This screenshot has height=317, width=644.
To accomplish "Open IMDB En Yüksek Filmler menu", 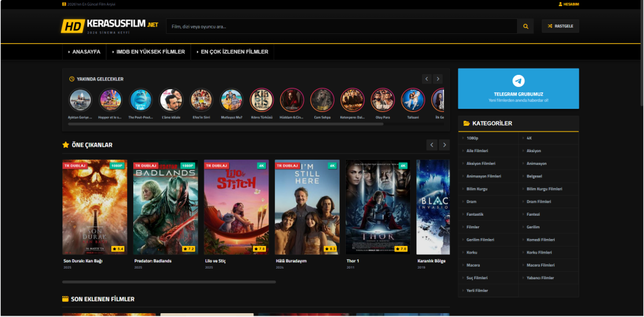I will coord(148,52).
